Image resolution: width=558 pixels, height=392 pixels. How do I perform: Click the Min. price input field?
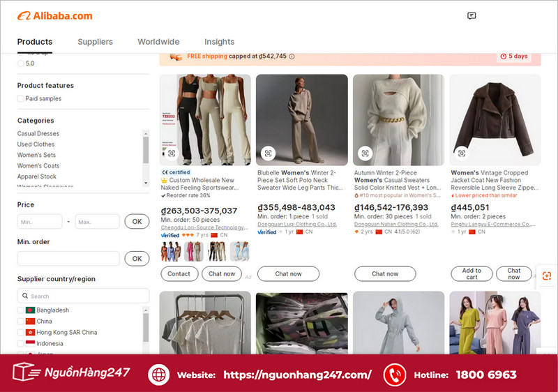point(40,222)
